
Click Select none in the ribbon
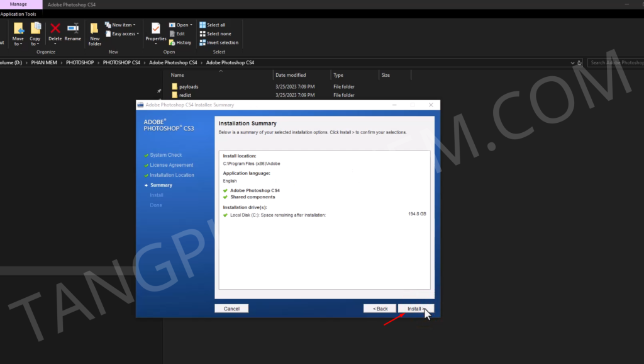click(x=215, y=34)
